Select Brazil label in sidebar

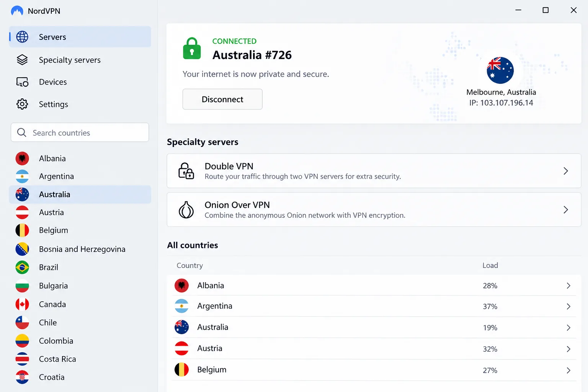(x=49, y=267)
